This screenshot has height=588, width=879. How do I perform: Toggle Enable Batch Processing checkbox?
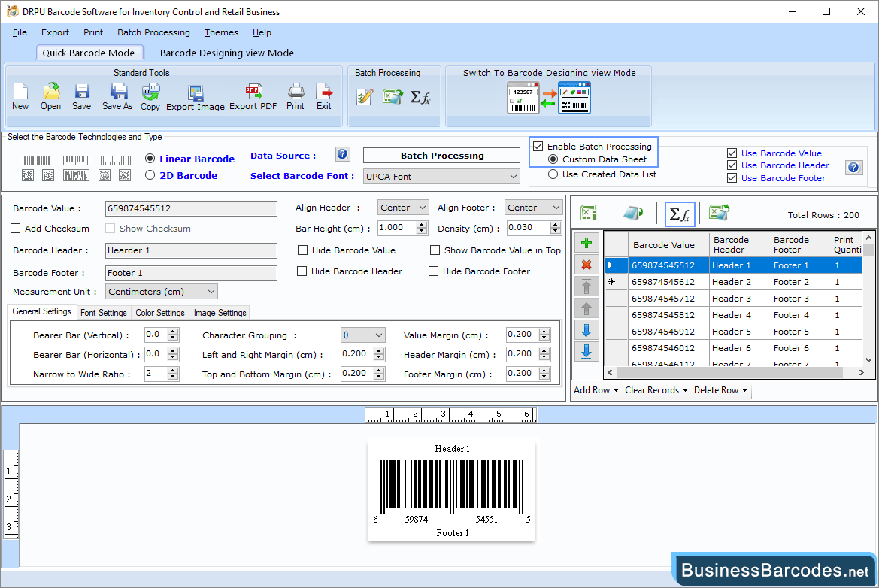tap(538, 147)
